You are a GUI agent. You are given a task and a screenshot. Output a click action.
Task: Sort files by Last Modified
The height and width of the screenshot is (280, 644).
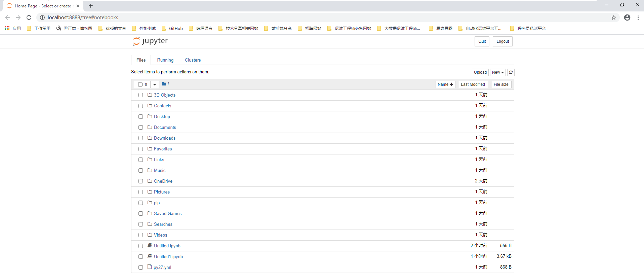[473, 84]
